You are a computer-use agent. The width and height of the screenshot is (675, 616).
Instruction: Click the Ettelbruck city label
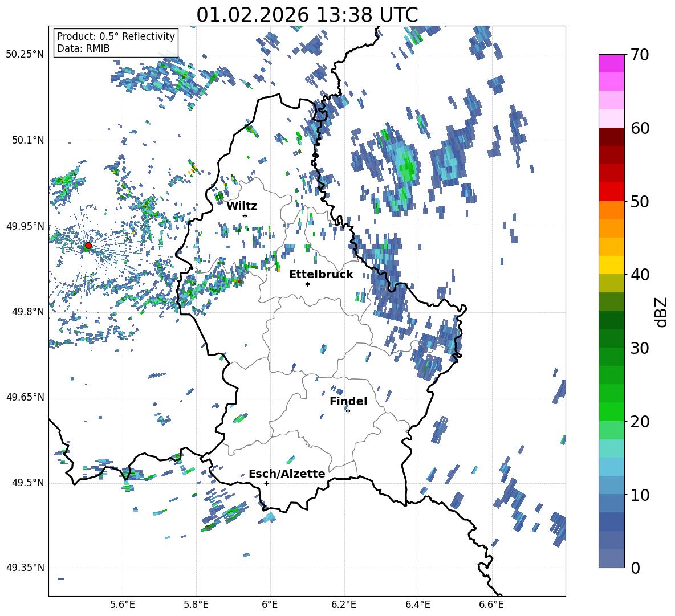pyautogui.click(x=321, y=274)
